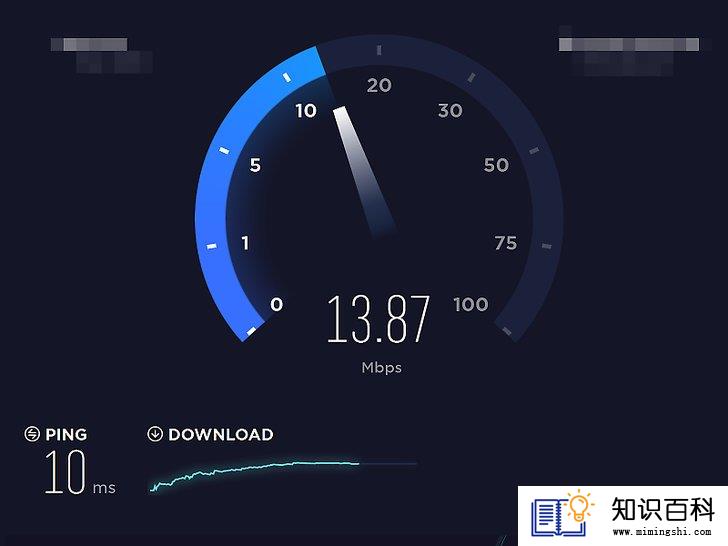Click the blurred server name at top right
This screenshot has height=546, width=728.
[x=630, y=51]
